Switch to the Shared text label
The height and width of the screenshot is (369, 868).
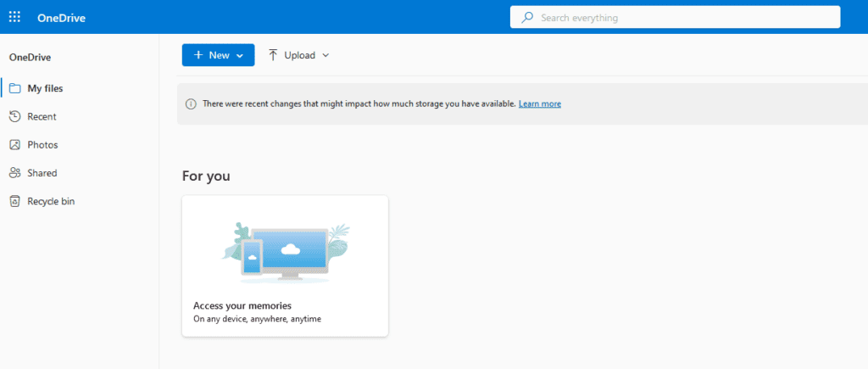42,173
